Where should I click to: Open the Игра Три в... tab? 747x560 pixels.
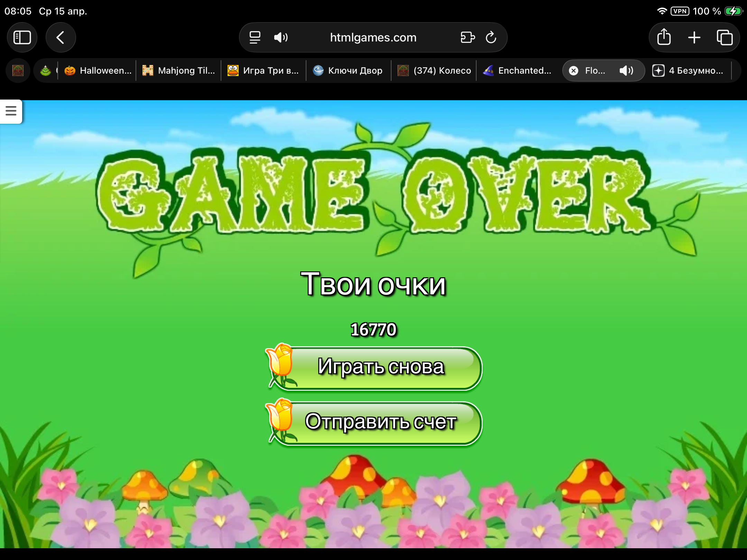[x=264, y=71]
